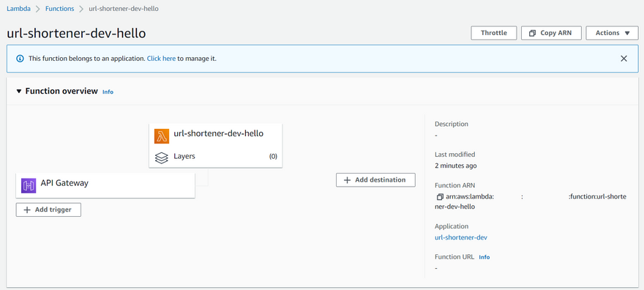Click the Application label

pos(452,226)
